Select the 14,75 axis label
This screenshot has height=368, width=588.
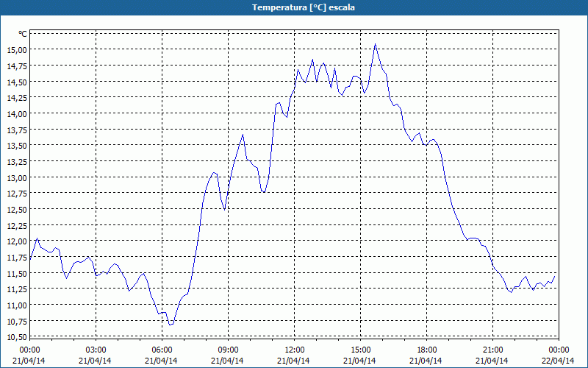tap(16, 66)
